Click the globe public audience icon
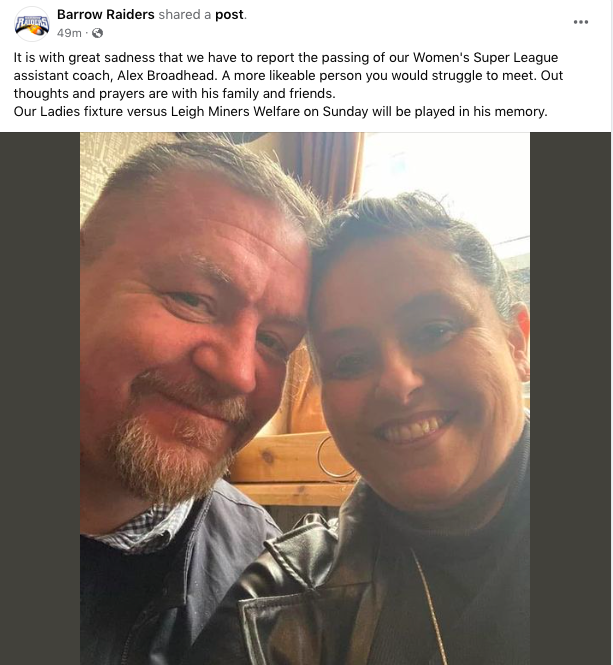The height and width of the screenshot is (665, 613). coord(98,33)
